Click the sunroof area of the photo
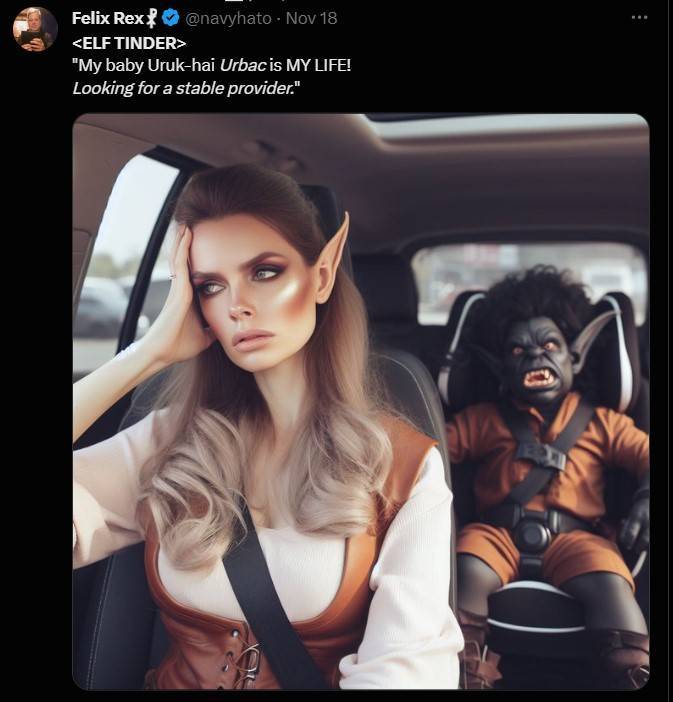The image size is (673, 702). (x=506, y=126)
